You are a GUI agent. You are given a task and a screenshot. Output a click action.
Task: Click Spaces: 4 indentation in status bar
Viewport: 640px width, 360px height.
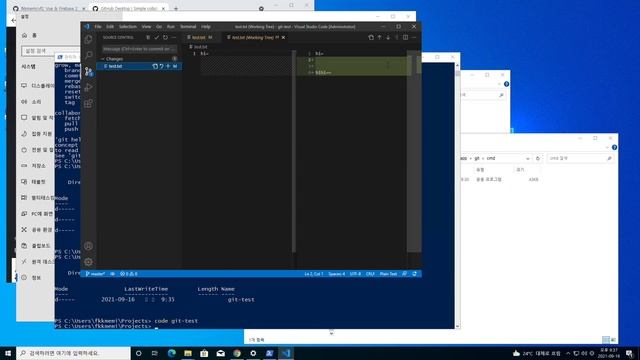[x=336, y=274]
